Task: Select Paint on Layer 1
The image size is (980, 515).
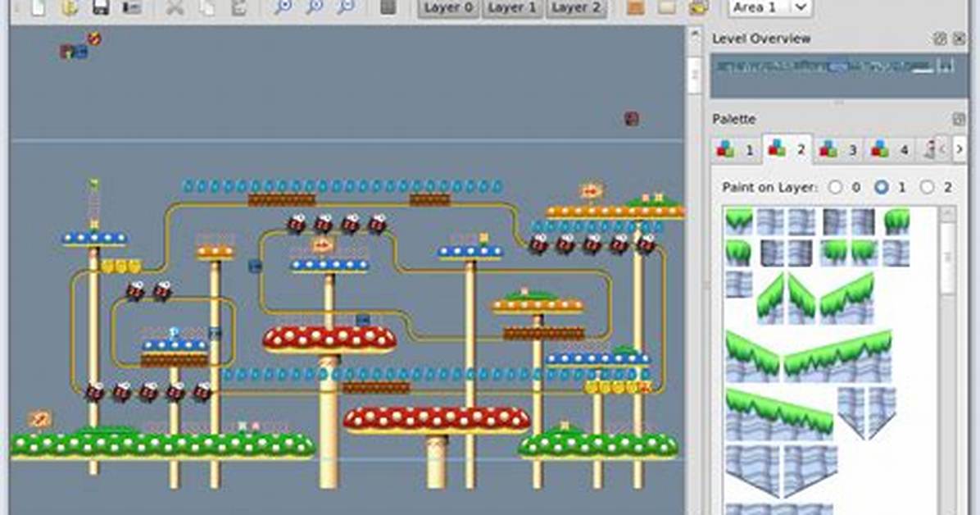Action: pyautogui.click(x=881, y=186)
